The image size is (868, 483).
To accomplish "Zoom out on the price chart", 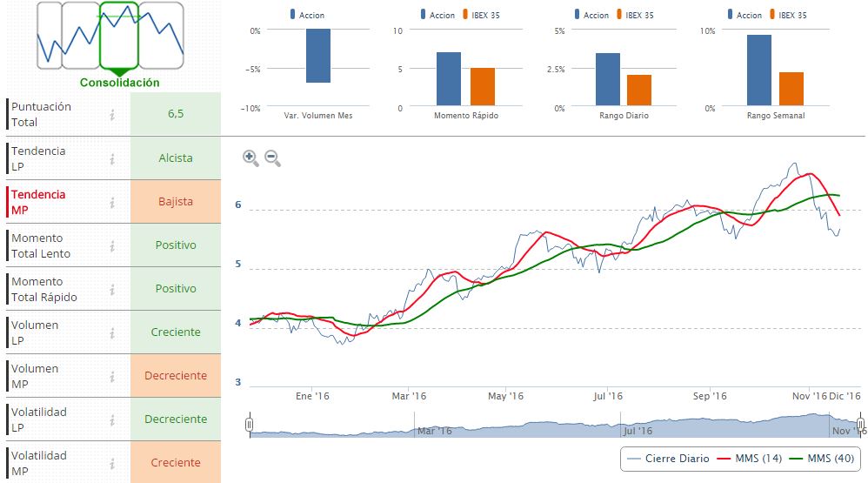I will click(x=272, y=158).
